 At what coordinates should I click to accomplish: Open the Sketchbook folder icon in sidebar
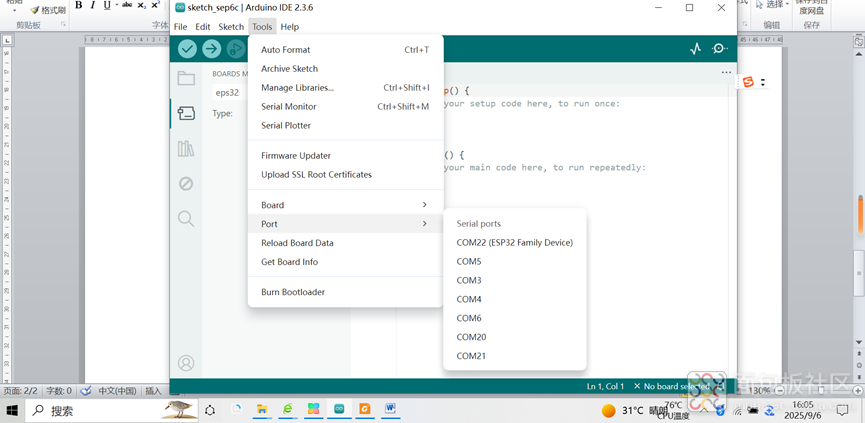coord(186,78)
